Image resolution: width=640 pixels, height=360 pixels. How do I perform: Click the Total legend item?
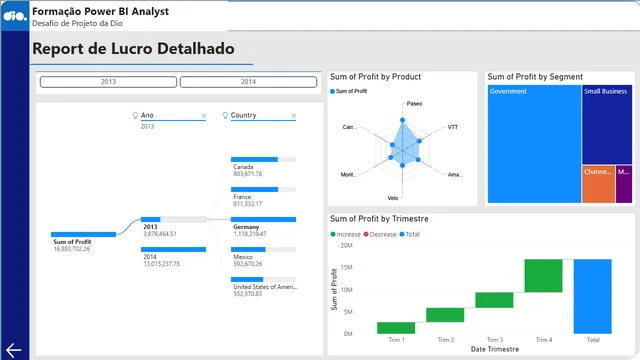(x=409, y=234)
